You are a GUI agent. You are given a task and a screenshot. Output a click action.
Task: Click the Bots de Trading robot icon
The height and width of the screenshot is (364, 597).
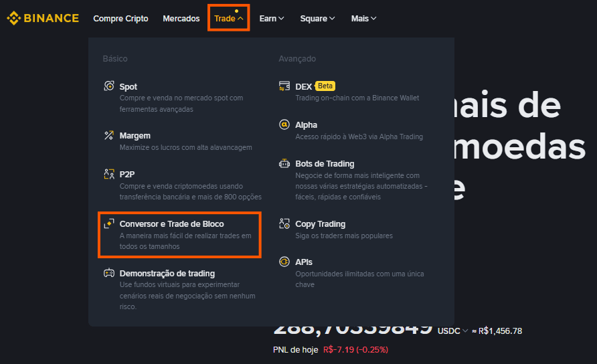(x=284, y=163)
